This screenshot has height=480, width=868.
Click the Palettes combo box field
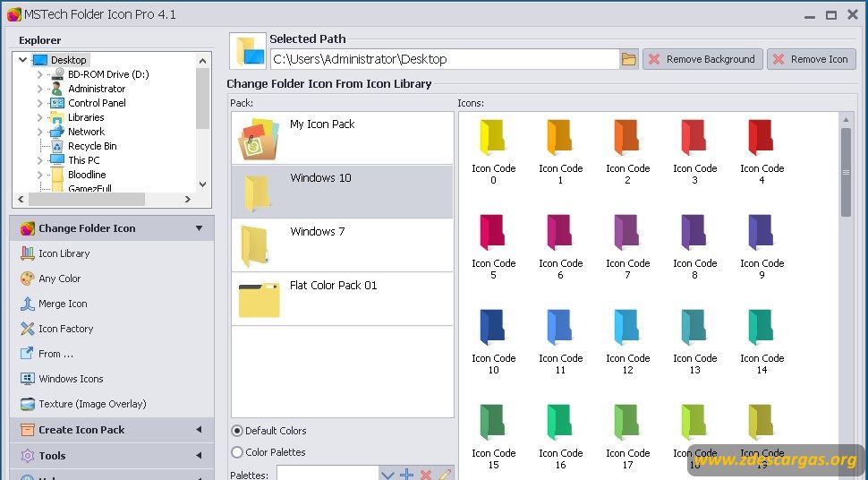(x=328, y=475)
